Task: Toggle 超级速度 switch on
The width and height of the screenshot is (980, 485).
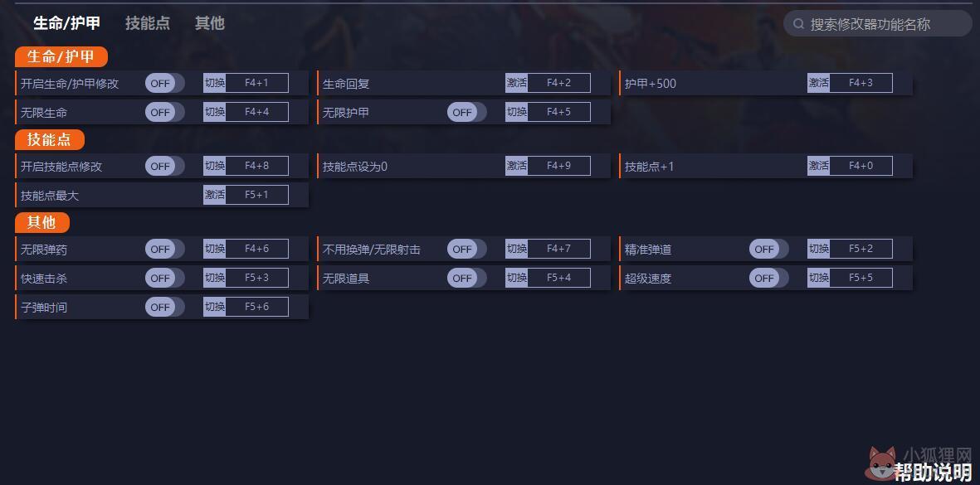Action: click(768, 279)
